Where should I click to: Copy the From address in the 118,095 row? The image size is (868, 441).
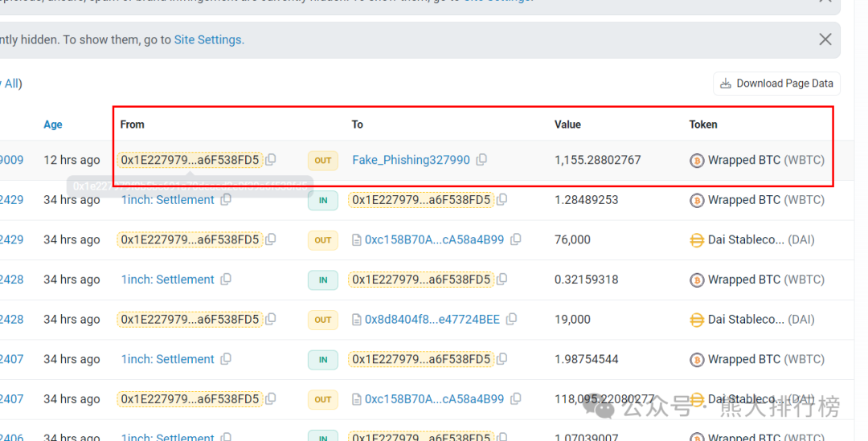271,399
